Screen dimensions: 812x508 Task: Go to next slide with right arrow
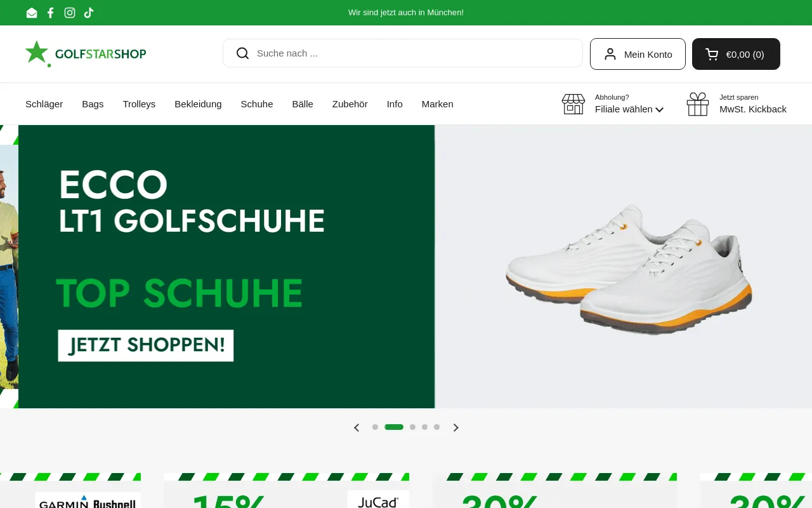click(x=455, y=427)
